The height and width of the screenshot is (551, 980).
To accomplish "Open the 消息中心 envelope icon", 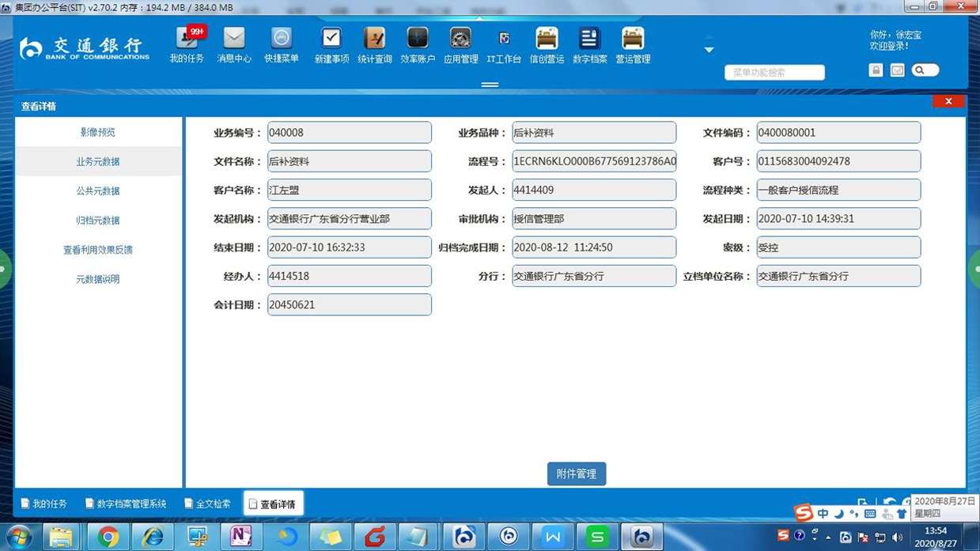I will pos(234,44).
